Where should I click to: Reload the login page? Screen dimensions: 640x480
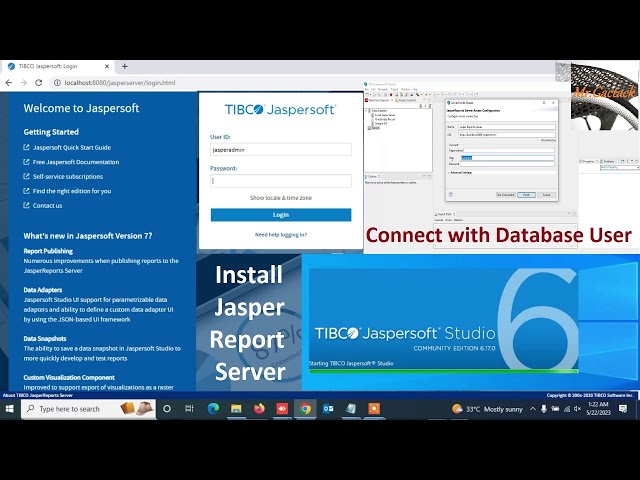(x=39, y=82)
